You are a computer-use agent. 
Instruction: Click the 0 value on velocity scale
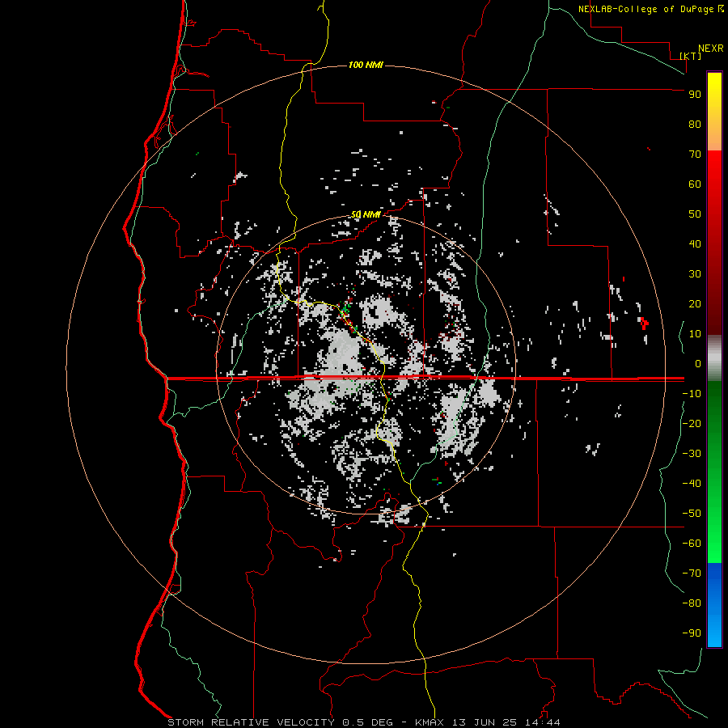click(x=698, y=364)
